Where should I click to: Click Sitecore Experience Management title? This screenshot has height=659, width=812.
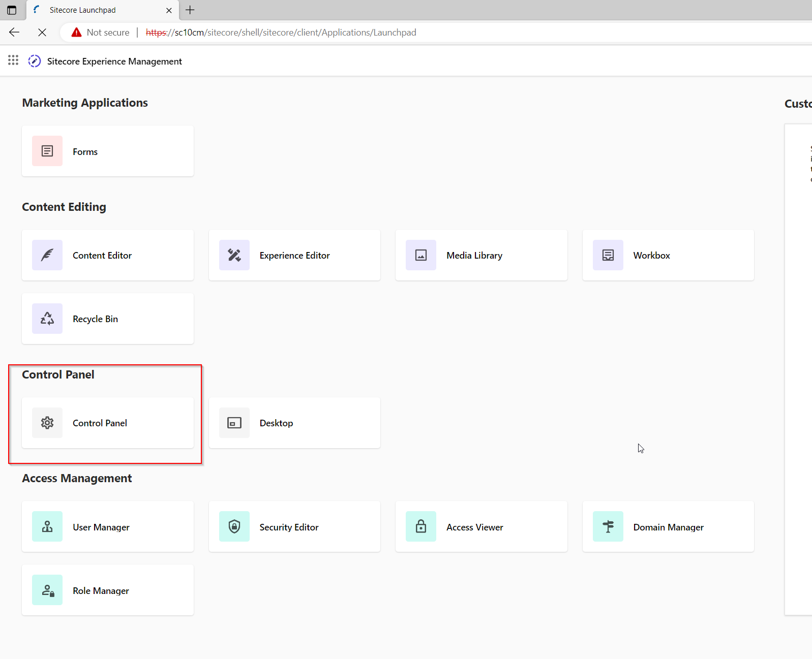(x=114, y=61)
